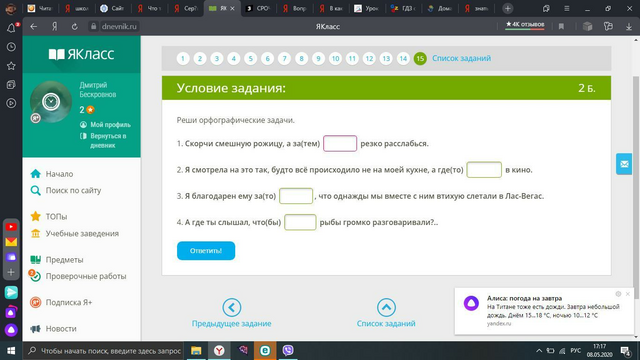Click the browser downloads arrow icon
The image size is (640, 360).
coord(629,27)
